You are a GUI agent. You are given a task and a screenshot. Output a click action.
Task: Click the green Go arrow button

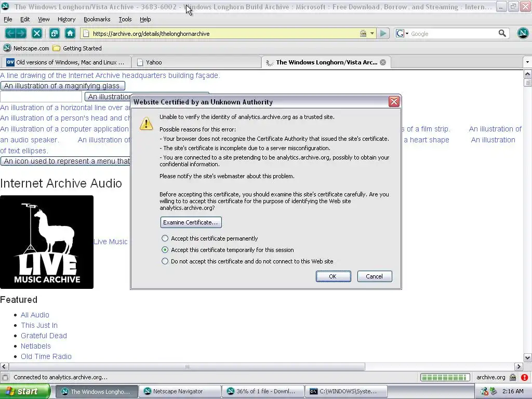click(383, 33)
